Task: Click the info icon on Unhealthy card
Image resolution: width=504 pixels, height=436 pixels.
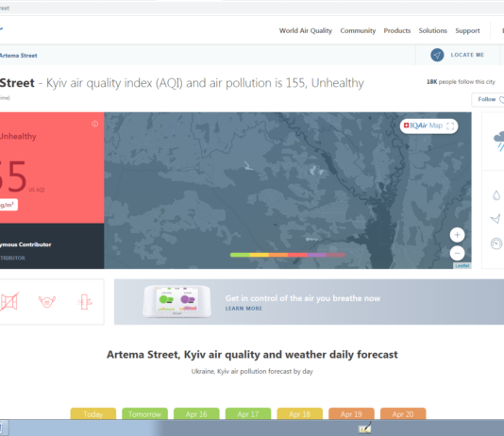Action: [x=94, y=124]
